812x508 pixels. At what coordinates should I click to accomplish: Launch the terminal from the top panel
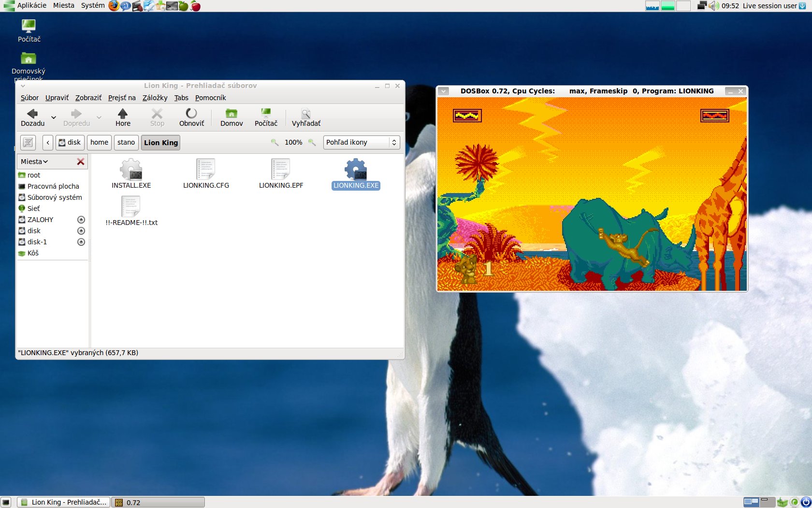point(172,6)
